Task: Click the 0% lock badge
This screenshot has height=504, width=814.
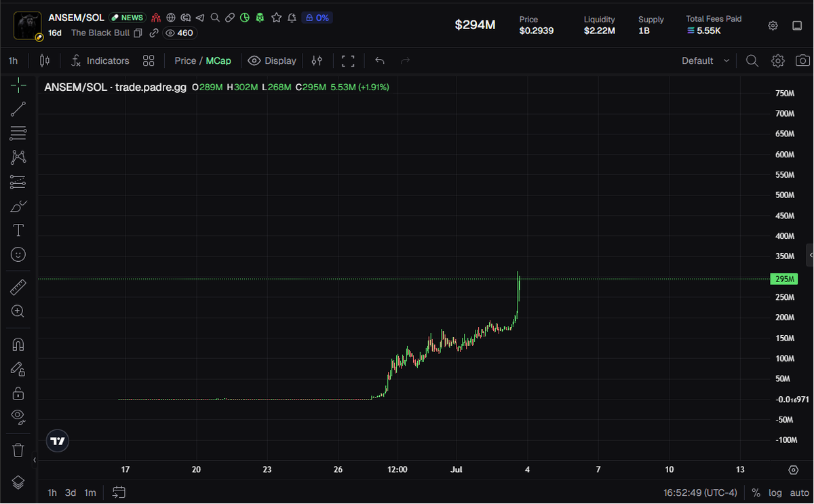Action: click(317, 18)
